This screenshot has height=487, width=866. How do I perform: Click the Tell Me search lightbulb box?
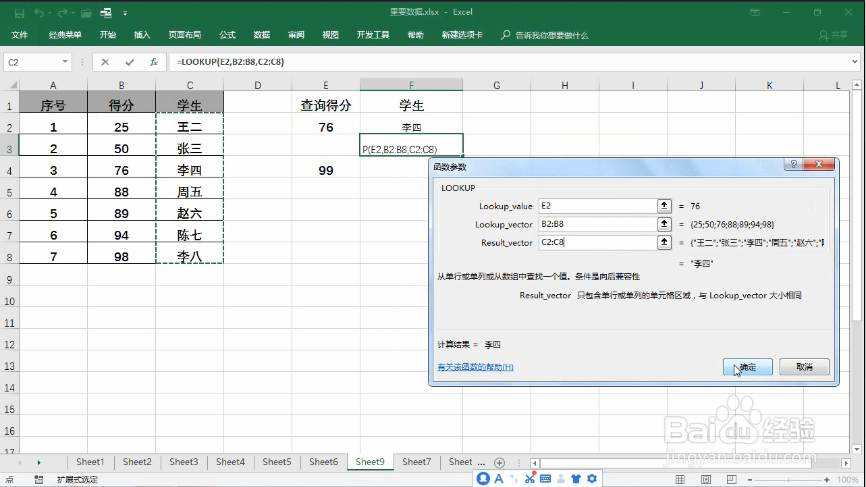545,35
